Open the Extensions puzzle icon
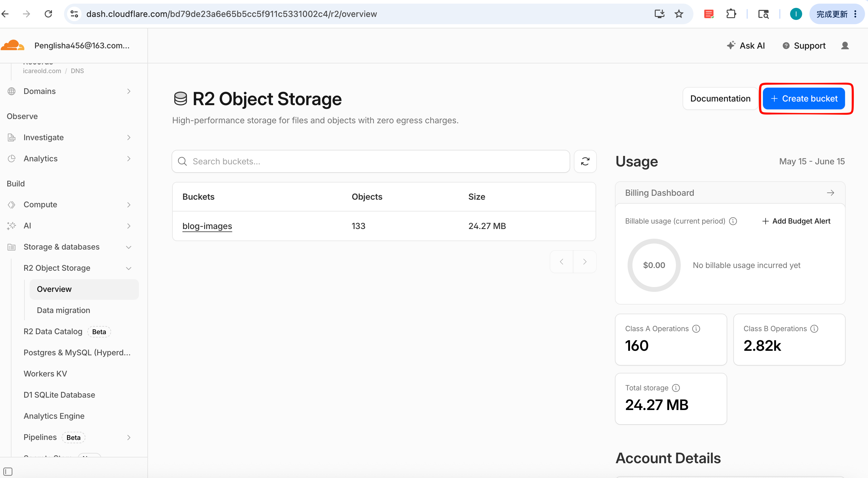Viewport: 868px width, 478px height. [731, 14]
